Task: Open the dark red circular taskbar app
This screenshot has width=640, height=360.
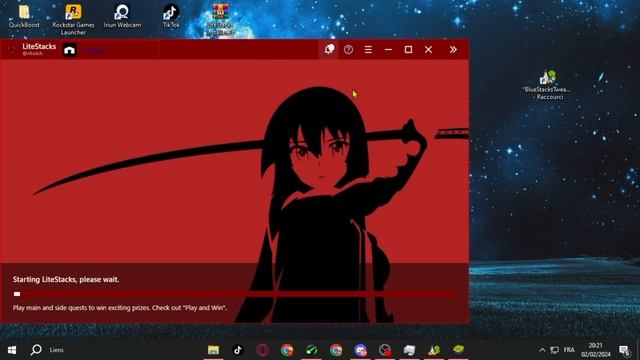Action: 262,350
